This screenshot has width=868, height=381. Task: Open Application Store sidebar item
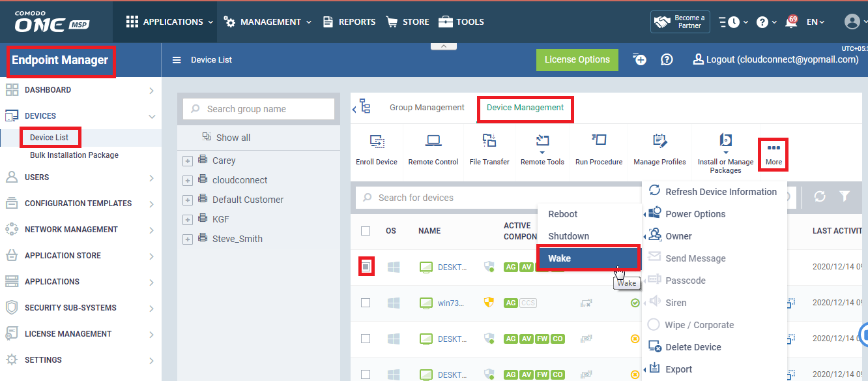(81, 256)
